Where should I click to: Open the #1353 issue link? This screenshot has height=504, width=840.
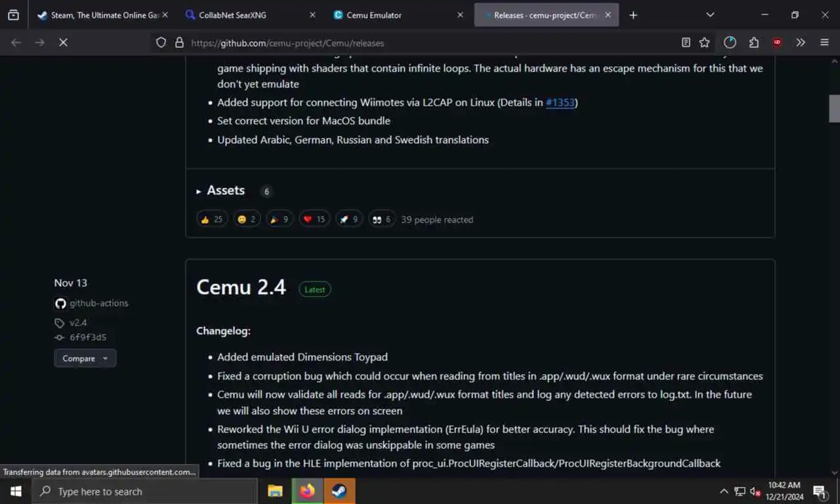pyautogui.click(x=560, y=102)
